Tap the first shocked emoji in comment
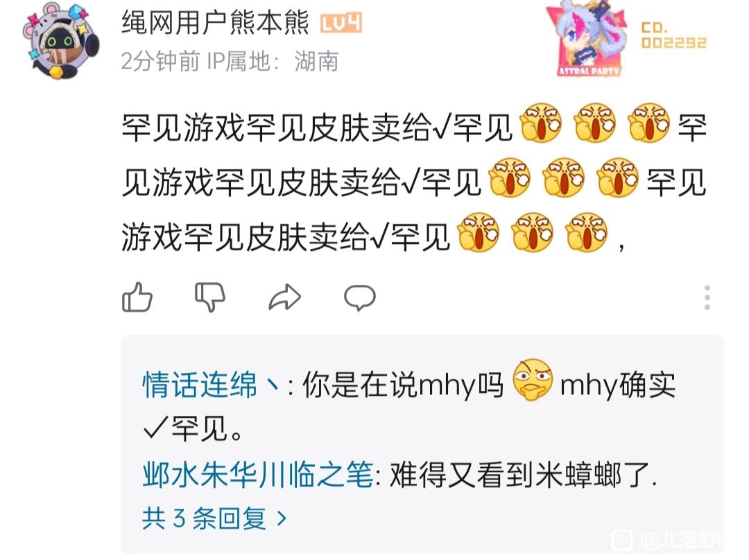Viewport: 749px width, 560px height. (x=540, y=123)
